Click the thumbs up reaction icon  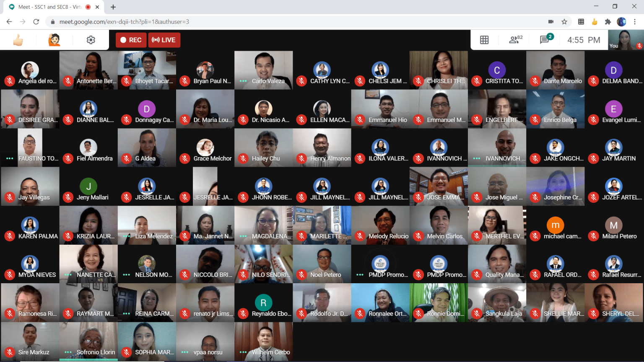(x=17, y=39)
